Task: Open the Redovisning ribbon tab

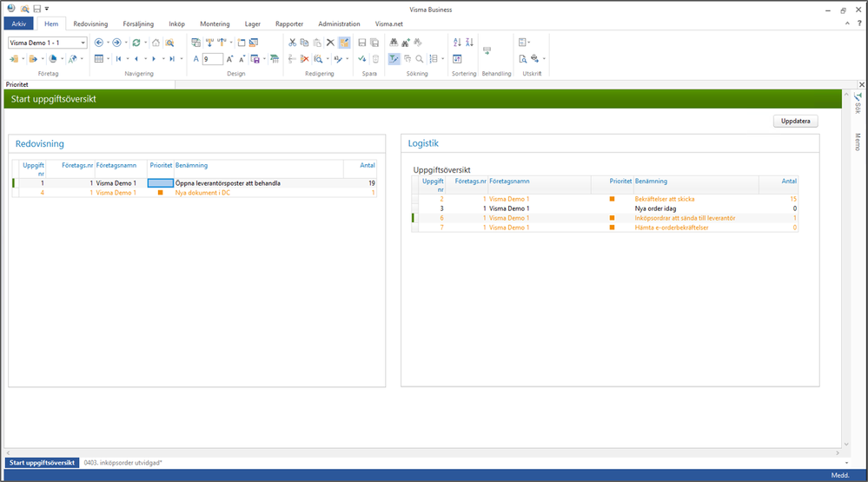Action: tap(90, 24)
